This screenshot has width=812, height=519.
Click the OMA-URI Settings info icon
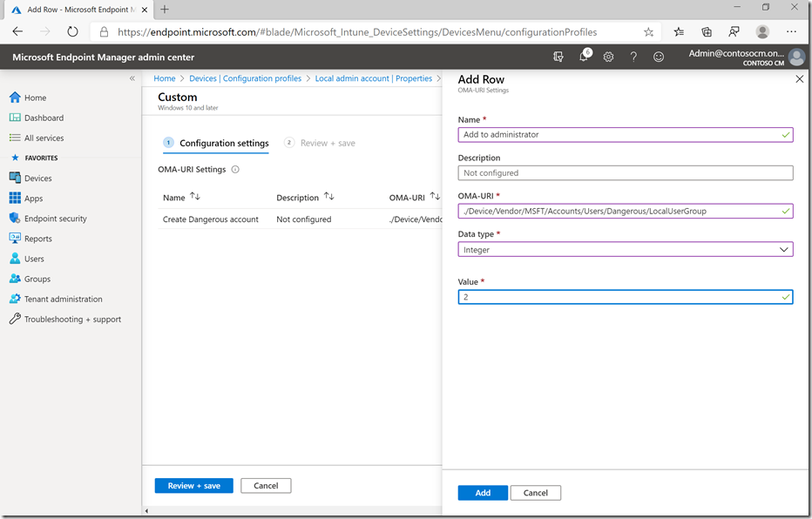tap(235, 170)
